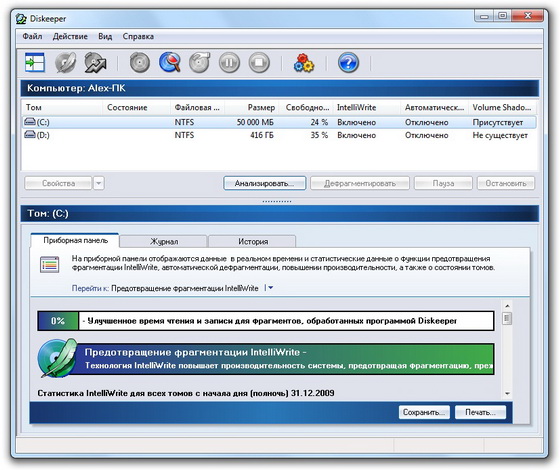Click the 50 000 МБ size cell

point(255,122)
